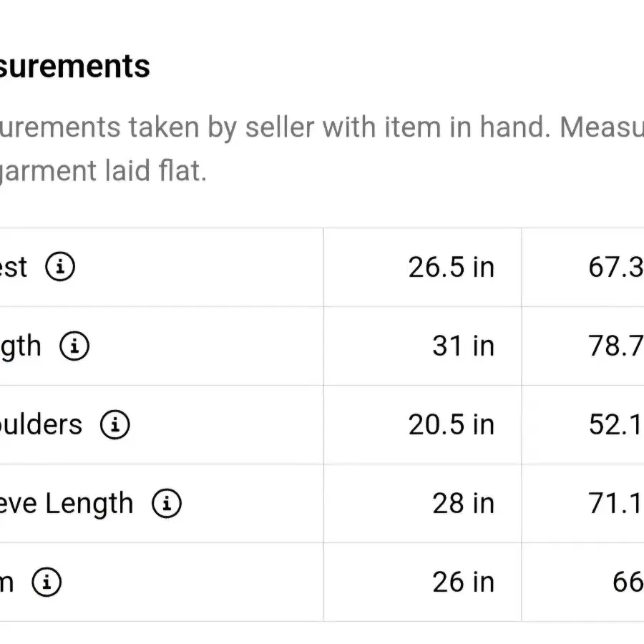
Task: Click the Measurements section heading
Action: coord(74,66)
